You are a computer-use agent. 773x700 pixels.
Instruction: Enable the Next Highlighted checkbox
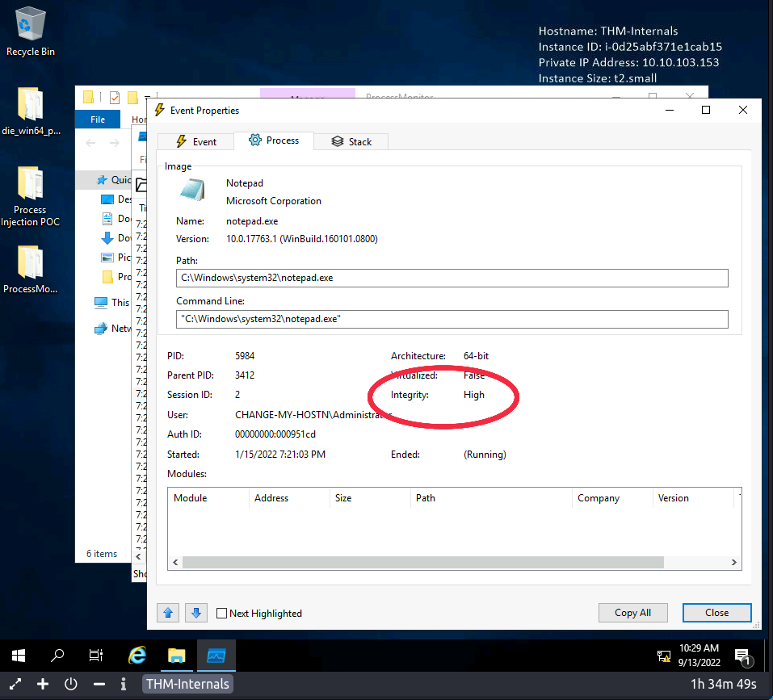(222, 614)
